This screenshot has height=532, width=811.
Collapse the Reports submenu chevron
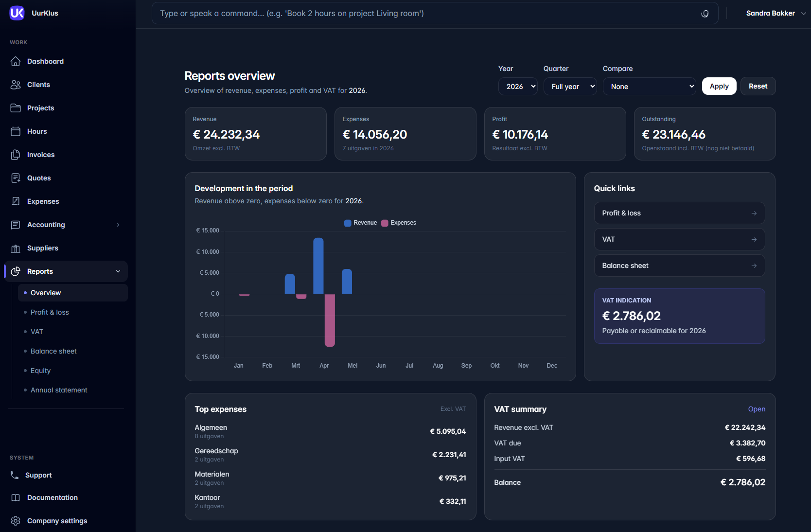click(x=118, y=271)
